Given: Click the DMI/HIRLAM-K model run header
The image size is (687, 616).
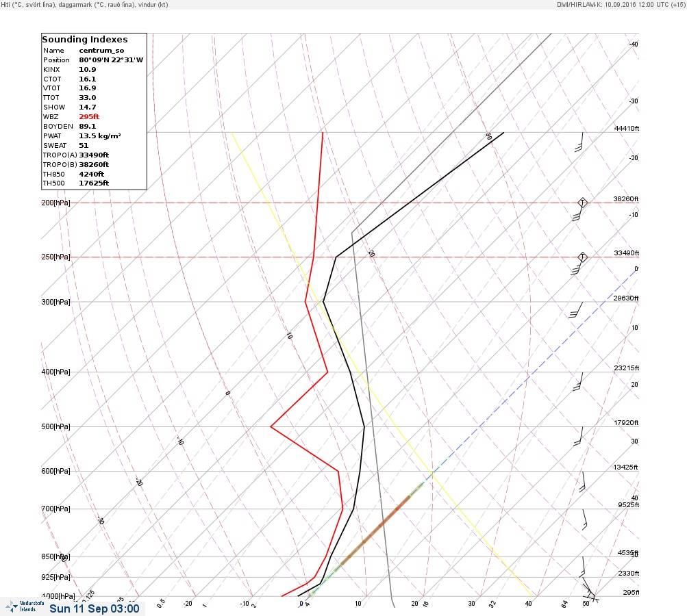Looking at the screenshot, I should [x=621, y=4].
